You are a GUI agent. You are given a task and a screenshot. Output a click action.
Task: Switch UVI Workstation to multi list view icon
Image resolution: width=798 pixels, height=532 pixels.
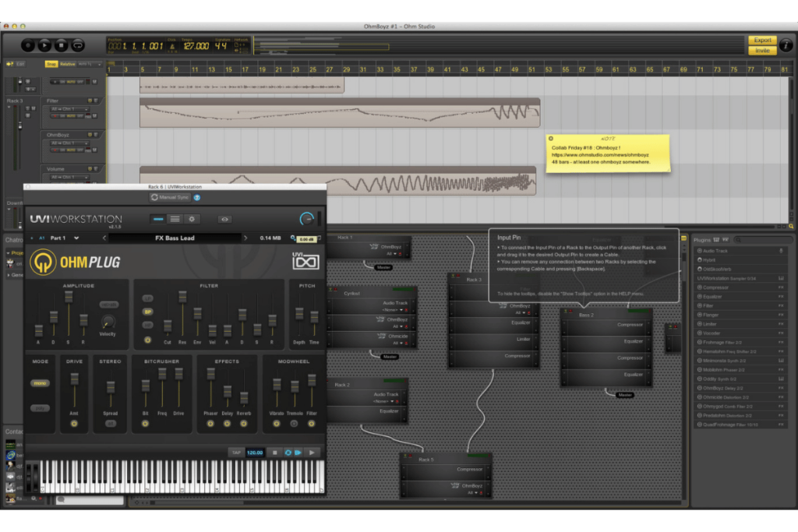175,219
